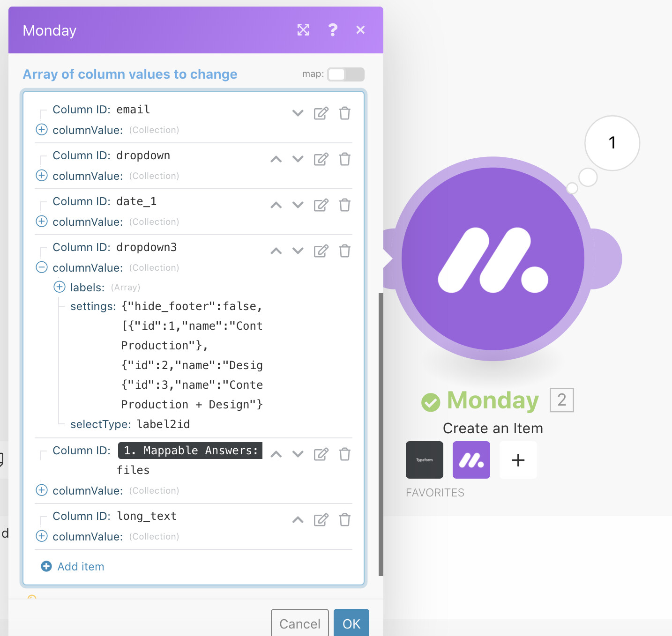Click the Create an Item label
The height and width of the screenshot is (636, 672).
(493, 428)
